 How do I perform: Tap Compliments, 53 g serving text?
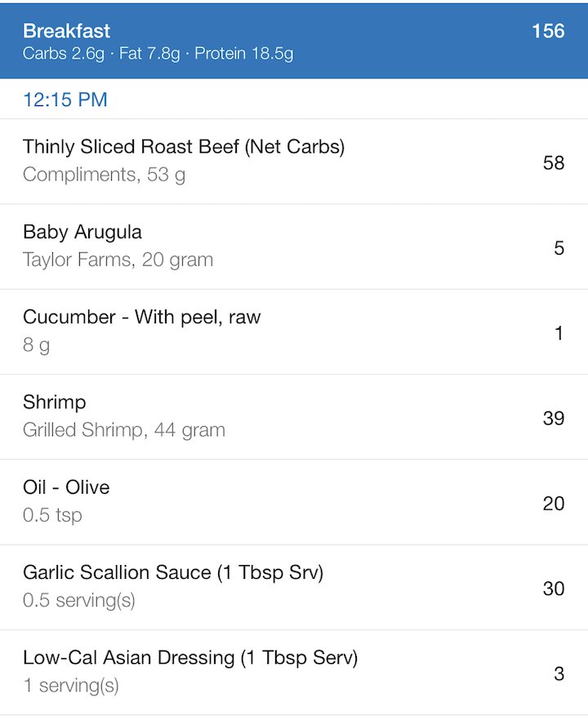[105, 175]
